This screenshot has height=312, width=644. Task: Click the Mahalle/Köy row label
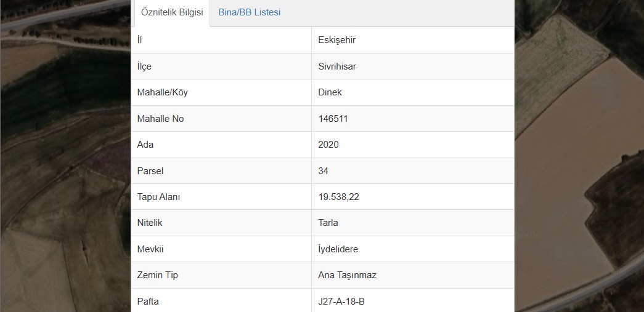tap(162, 92)
